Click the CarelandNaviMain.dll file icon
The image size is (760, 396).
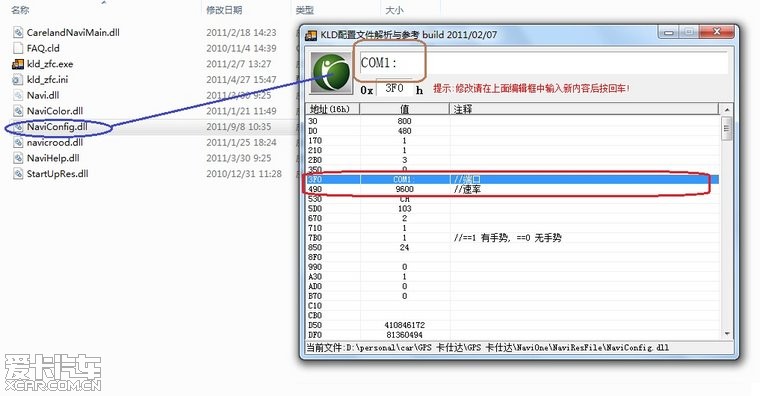click(18, 32)
